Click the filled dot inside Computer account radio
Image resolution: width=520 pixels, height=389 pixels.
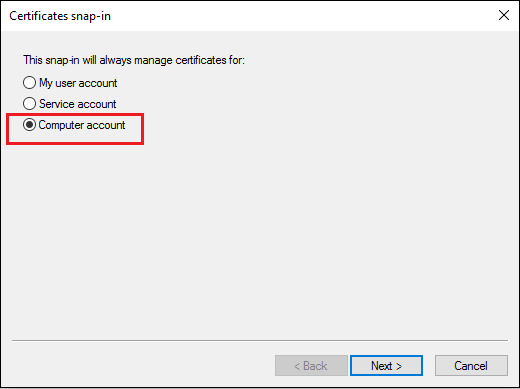pyautogui.click(x=29, y=125)
